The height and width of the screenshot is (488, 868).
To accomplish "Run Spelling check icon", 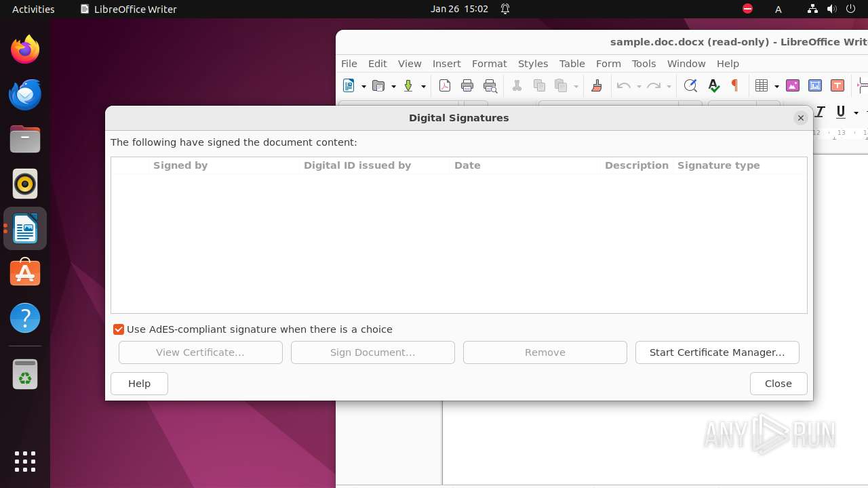I will [x=713, y=85].
